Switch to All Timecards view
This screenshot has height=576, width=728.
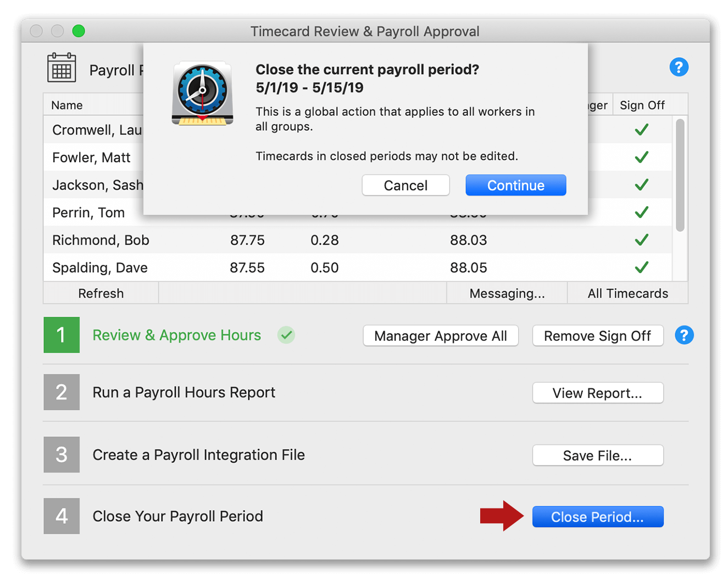click(627, 293)
